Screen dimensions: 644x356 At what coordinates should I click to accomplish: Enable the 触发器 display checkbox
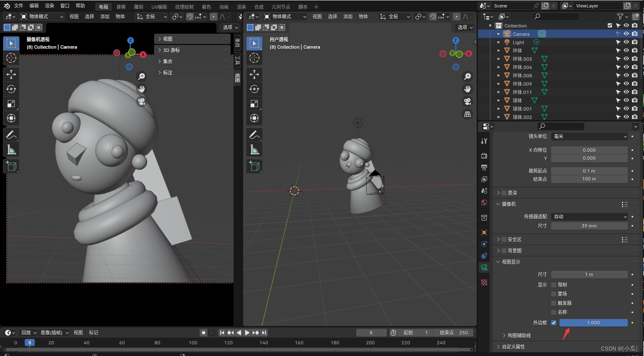tap(554, 303)
